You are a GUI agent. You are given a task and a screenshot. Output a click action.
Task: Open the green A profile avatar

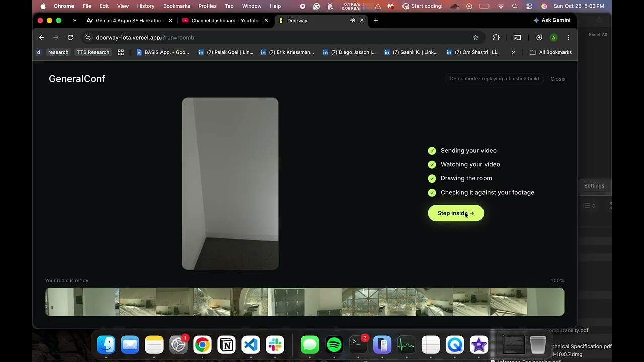tap(554, 37)
